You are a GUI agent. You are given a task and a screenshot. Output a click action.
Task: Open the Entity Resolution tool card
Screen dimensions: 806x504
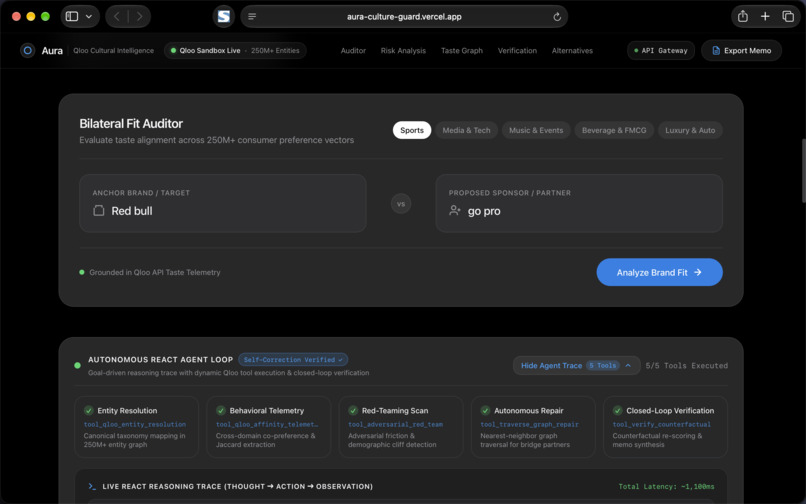point(137,426)
